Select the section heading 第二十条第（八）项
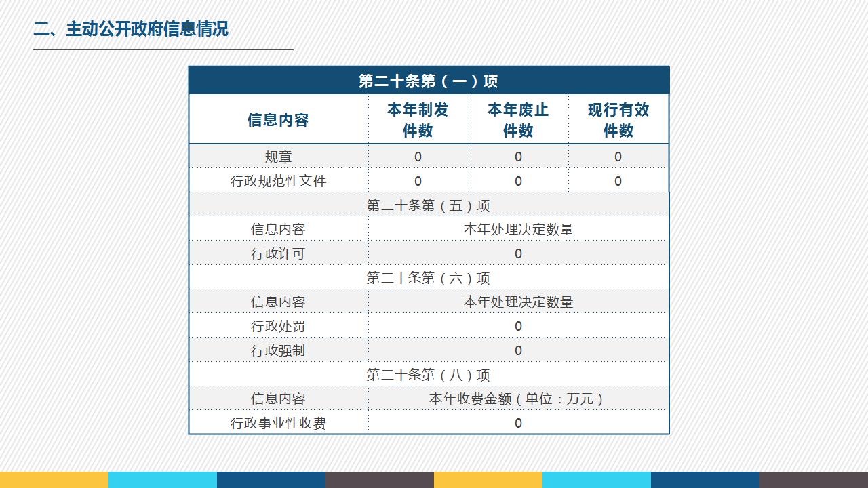Viewport: 868px width, 488px height. (429, 375)
